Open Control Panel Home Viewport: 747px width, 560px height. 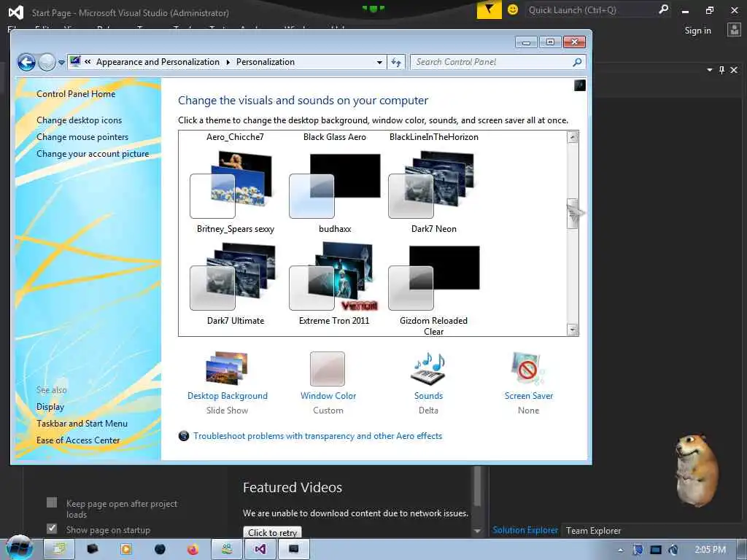coord(76,94)
